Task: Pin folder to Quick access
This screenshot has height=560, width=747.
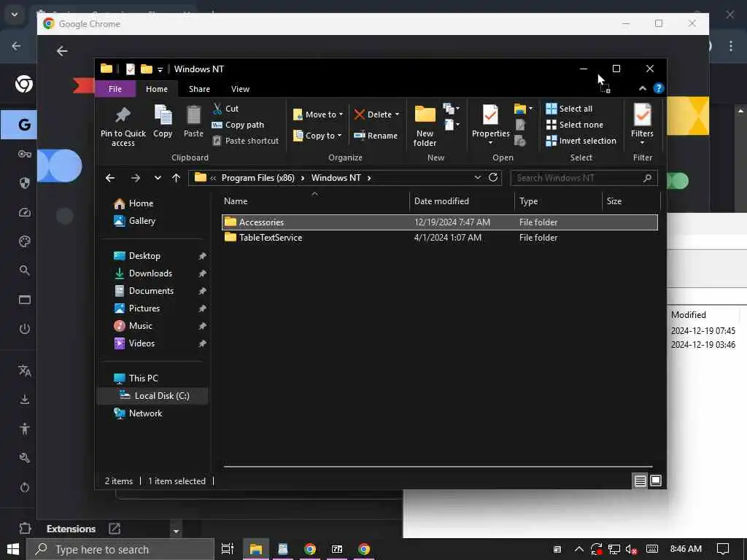Action: click(123, 125)
